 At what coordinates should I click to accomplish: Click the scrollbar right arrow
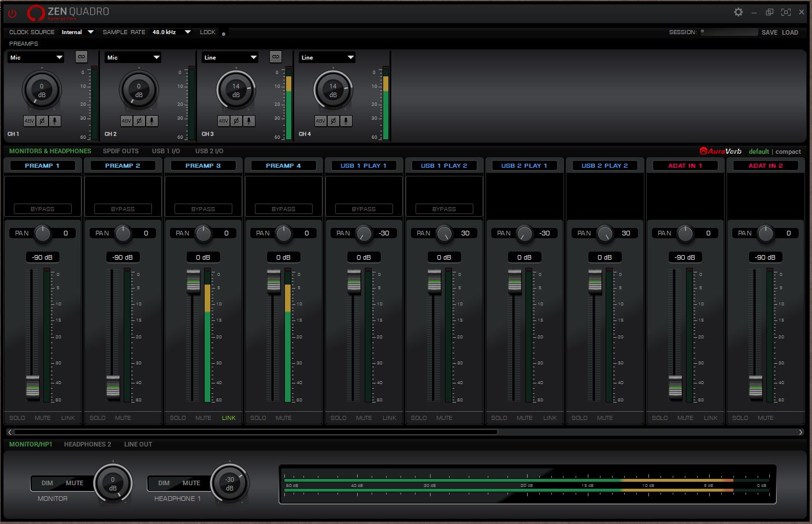(x=800, y=432)
